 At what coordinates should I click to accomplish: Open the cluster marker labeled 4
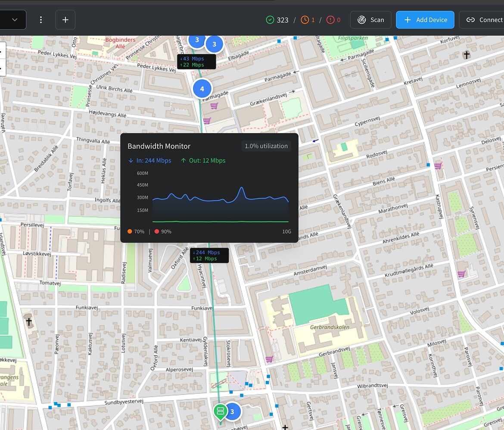coord(202,89)
